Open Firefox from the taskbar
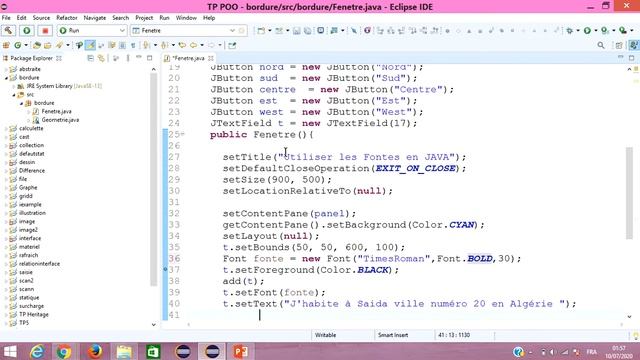 (95, 351)
